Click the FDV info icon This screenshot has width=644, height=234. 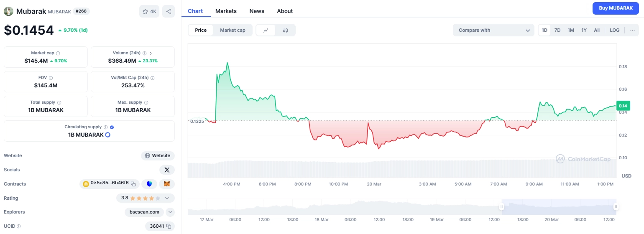(x=51, y=78)
